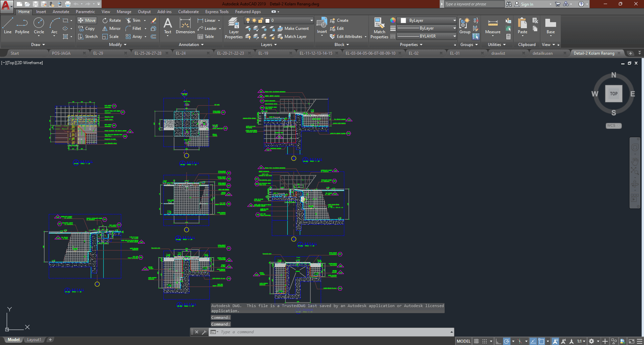Expand the Draw panel
The width and height of the screenshot is (644, 345).
(x=38, y=45)
